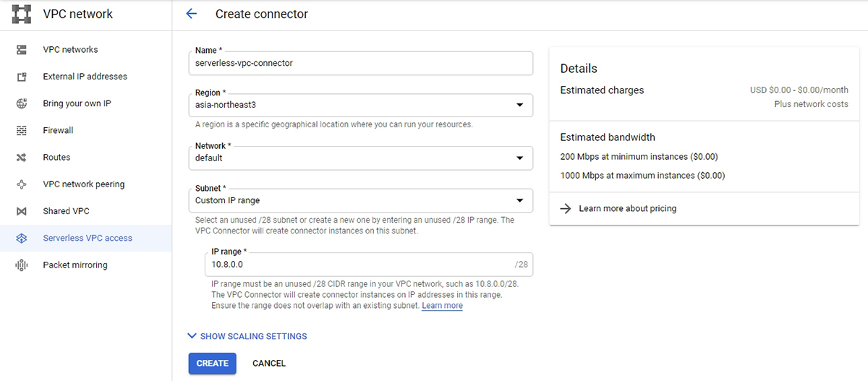Click the Estimated charges label
The width and height of the screenshot is (868, 381).
[602, 90]
